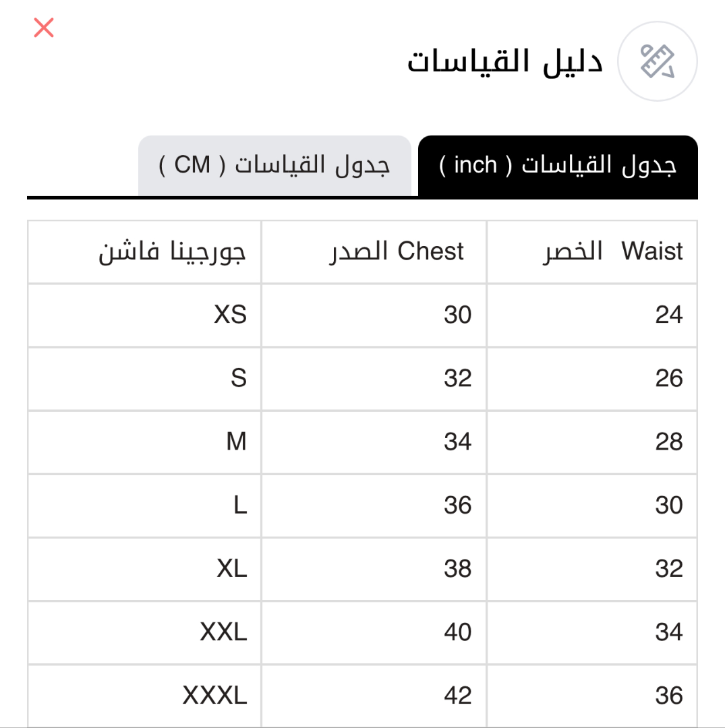Image resolution: width=725 pixels, height=728 pixels.
Task: Click the Waist column header
Action: pyautogui.click(x=612, y=251)
